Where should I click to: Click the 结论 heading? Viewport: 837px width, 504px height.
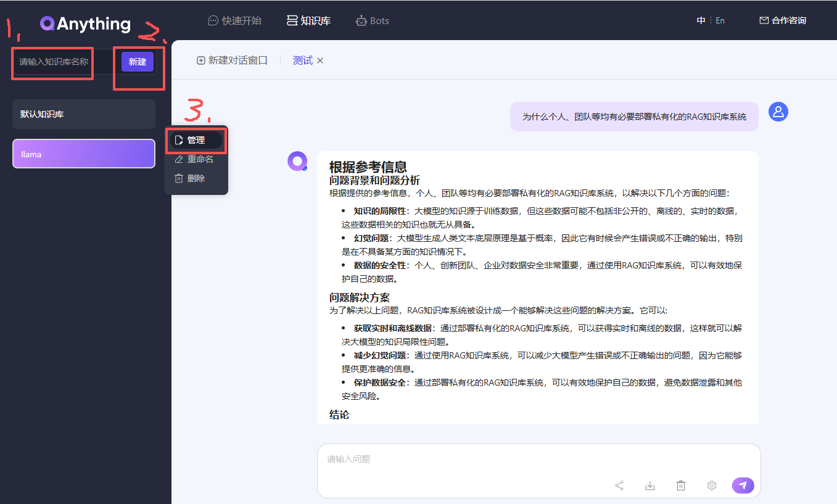[339, 415]
